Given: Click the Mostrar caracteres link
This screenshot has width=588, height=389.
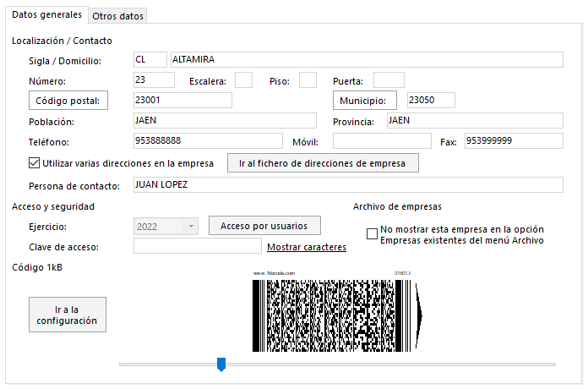Looking at the screenshot, I should click(307, 247).
